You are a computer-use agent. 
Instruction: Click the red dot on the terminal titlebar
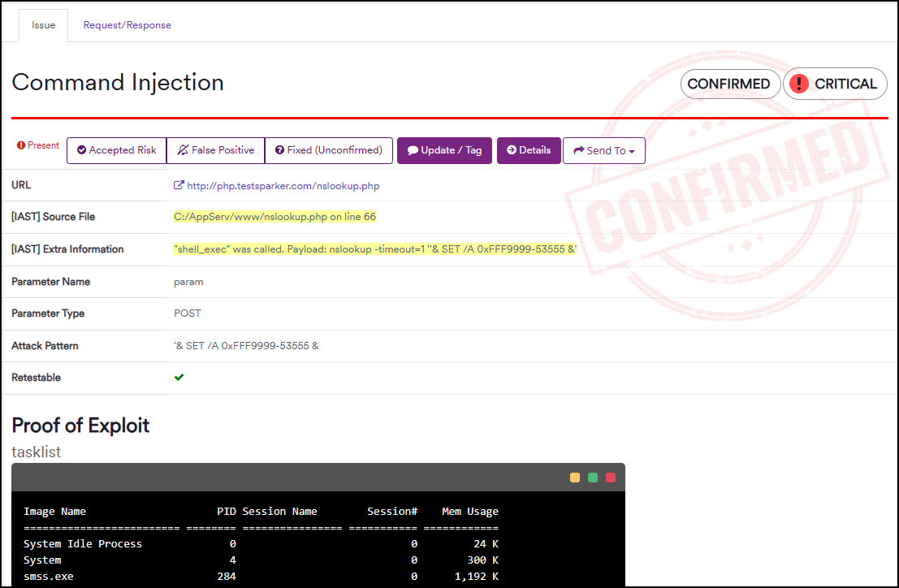610,478
